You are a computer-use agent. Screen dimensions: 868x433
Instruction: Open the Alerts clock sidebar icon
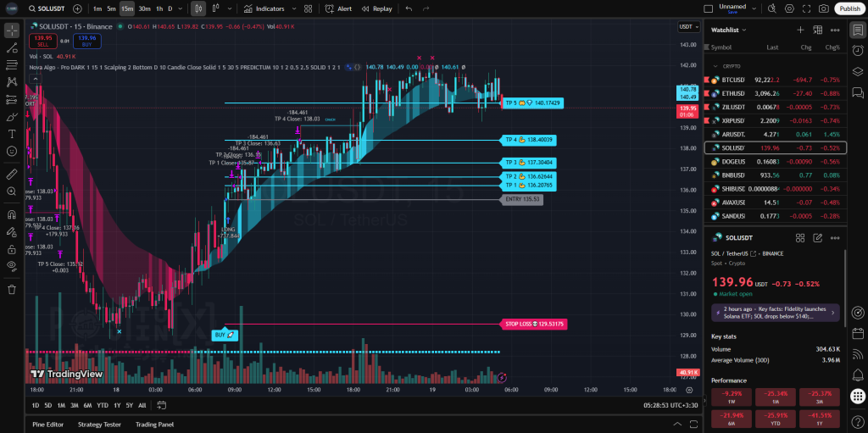(858, 50)
